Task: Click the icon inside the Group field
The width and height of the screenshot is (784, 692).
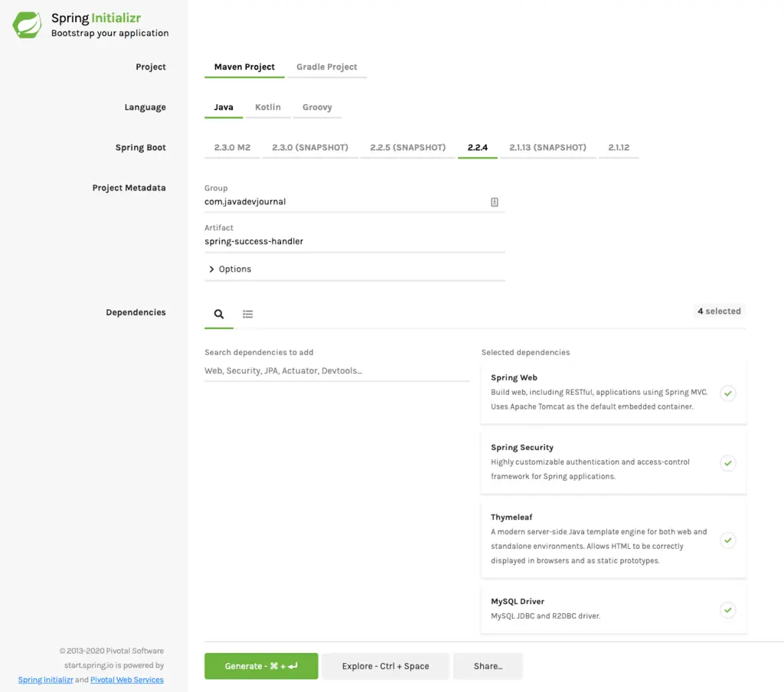Action: (494, 202)
